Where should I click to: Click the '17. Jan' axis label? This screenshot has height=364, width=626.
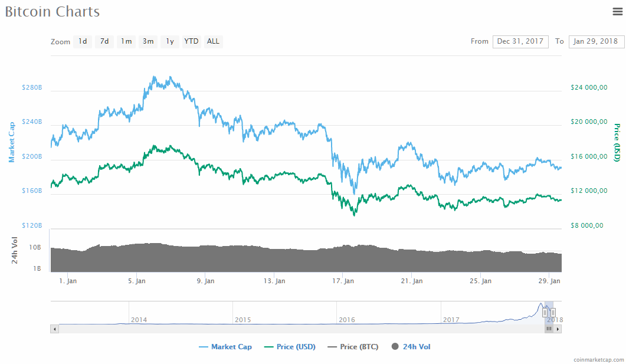click(343, 281)
